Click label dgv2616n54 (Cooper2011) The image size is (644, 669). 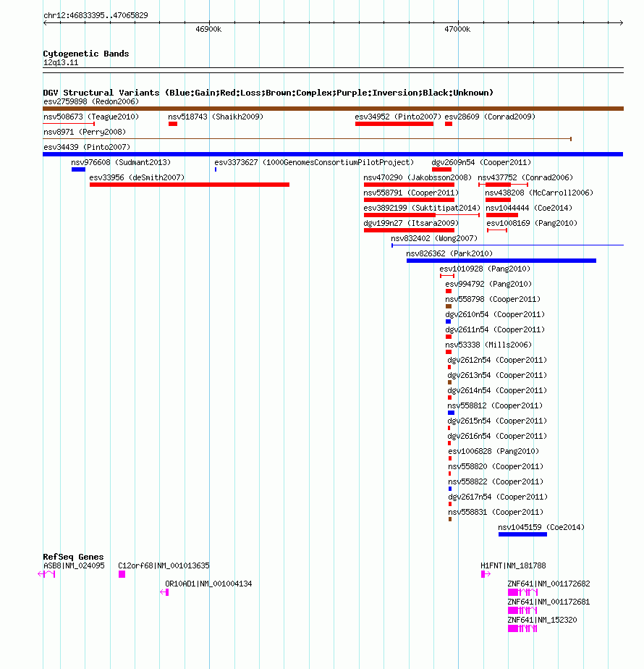(497, 436)
